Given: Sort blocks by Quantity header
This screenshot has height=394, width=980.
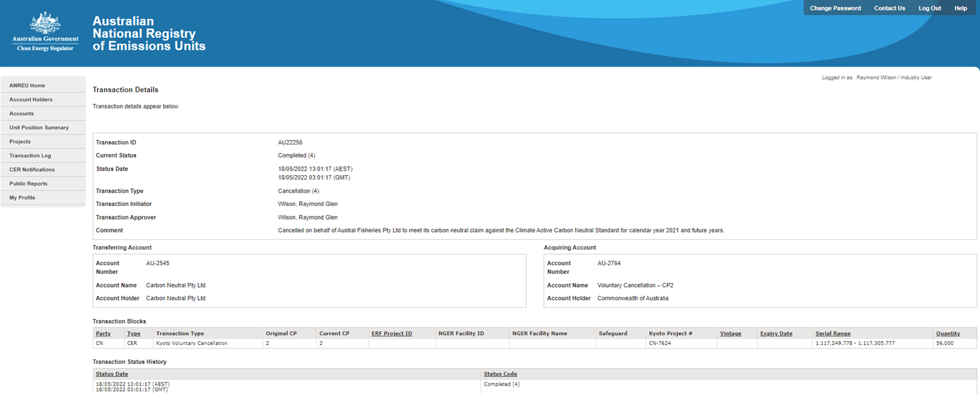Looking at the screenshot, I should tap(947, 333).
